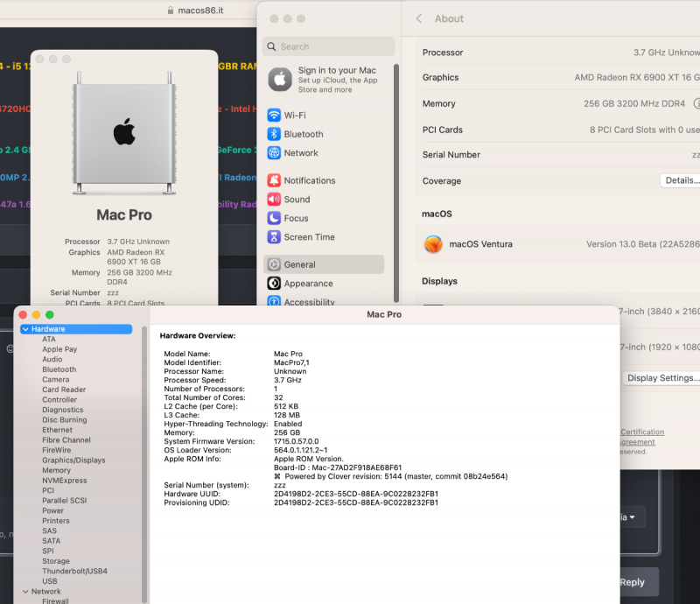Select Graphics/Displays in System Information
The width and height of the screenshot is (700, 604).
pyautogui.click(x=73, y=460)
